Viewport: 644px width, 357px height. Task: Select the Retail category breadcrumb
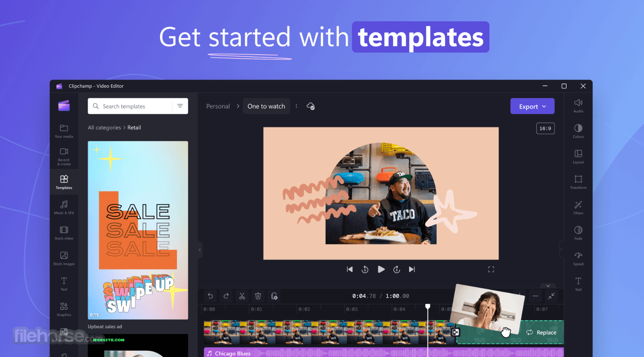pyautogui.click(x=134, y=128)
